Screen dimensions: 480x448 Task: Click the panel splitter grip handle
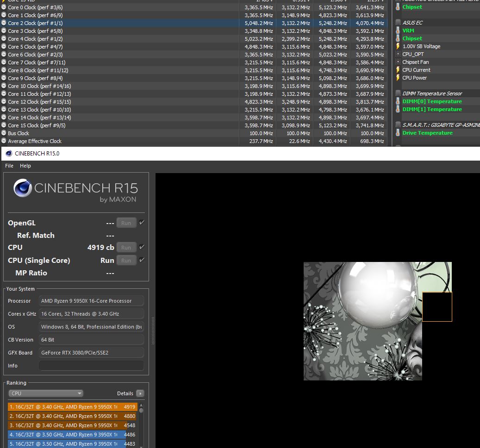(x=153, y=330)
